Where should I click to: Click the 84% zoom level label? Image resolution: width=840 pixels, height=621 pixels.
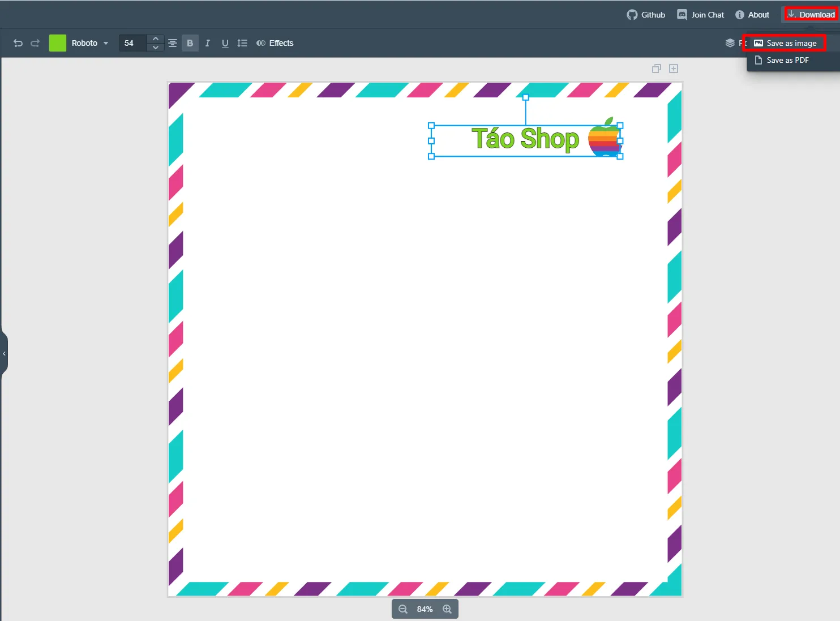coord(425,609)
